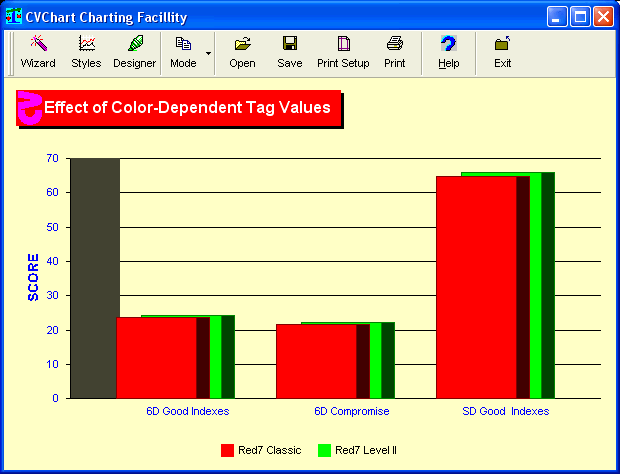The image size is (620, 474).
Task: Click the 6D Compromise axis label
Action: 352,411
